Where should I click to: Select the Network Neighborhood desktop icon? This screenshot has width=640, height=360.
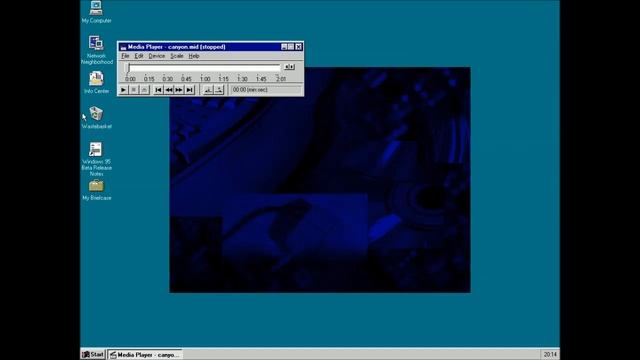pos(96,50)
